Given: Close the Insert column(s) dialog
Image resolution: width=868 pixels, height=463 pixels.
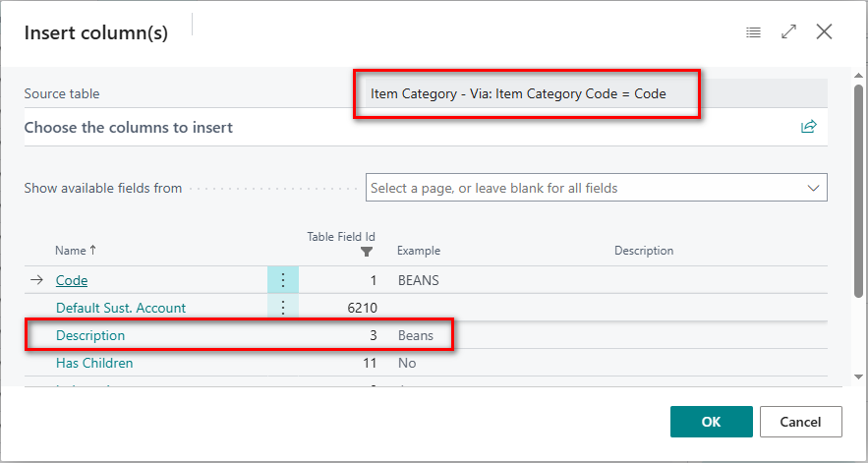Looking at the screenshot, I should 825,32.
